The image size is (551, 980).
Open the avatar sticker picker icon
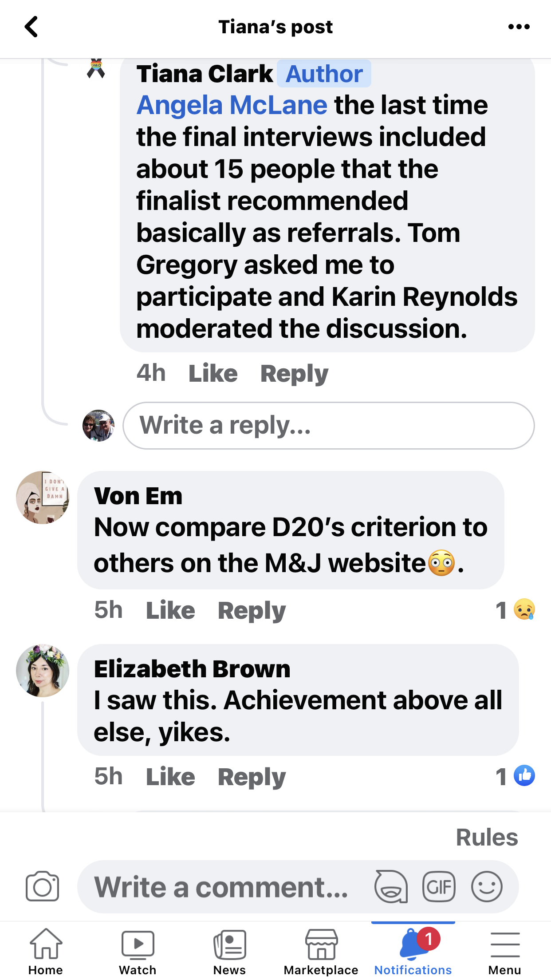pyautogui.click(x=391, y=887)
